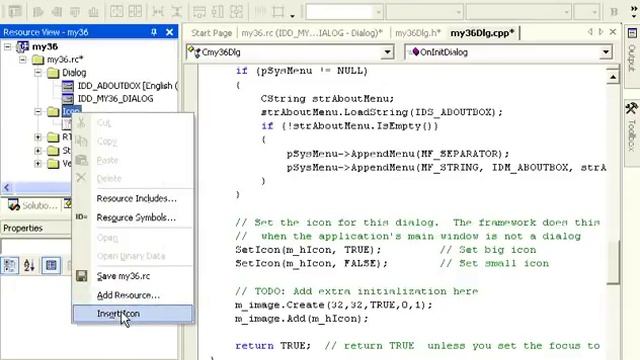Click the Make Same Width icon
640x360 pixels.
click(x=199, y=11)
